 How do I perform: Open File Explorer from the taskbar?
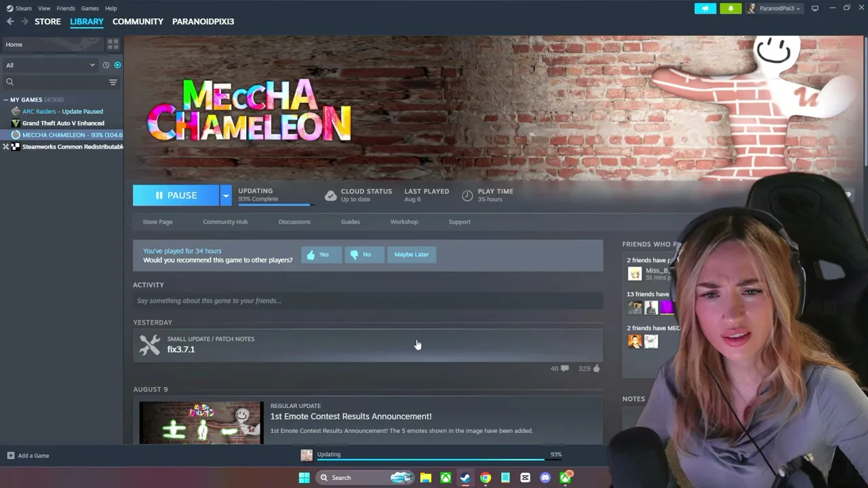click(425, 478)
